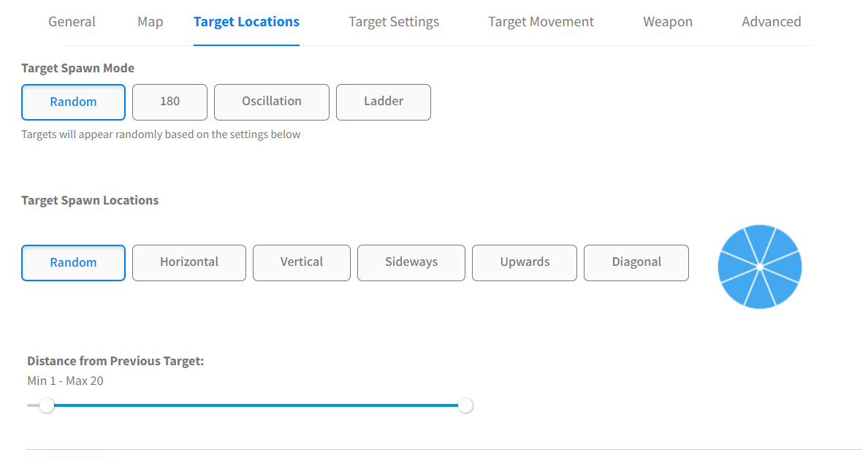This screenshot has width=868, height=458.
Task: Choose Horizontal spawn locations
Action: (x=189, y=262)
